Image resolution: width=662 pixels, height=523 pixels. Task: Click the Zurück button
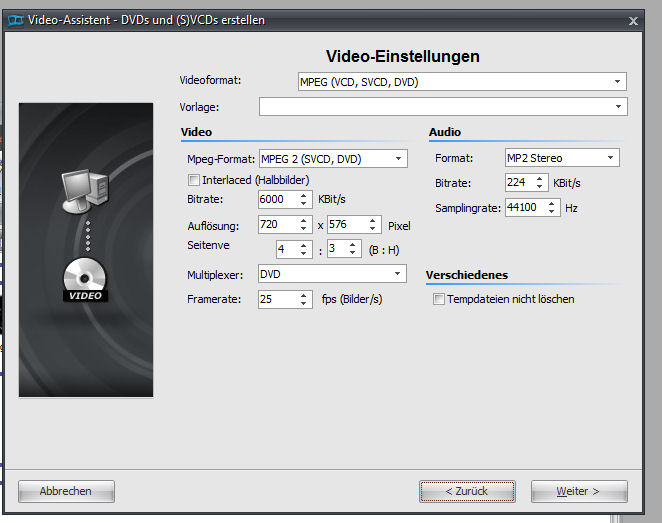click(466, 491)
